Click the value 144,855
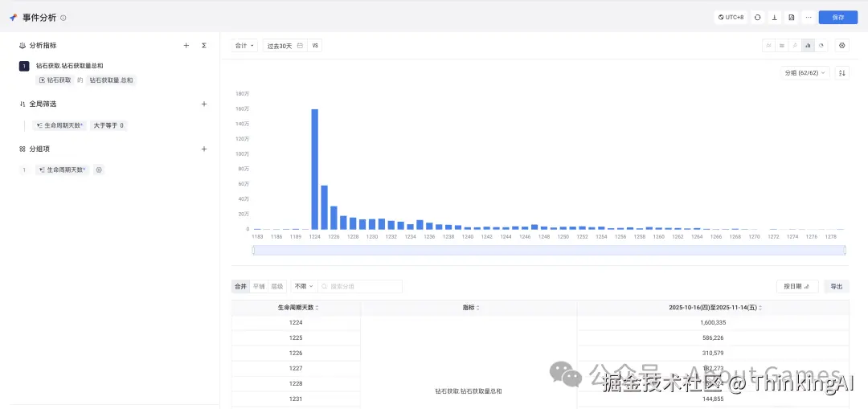 [x=712, y=399]
